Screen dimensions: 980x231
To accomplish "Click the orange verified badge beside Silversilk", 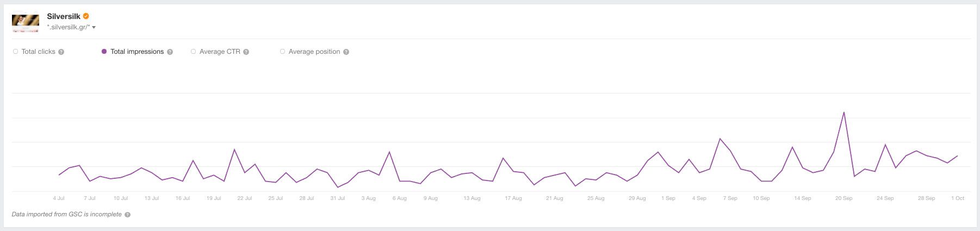I will click(x=86, y=16).
